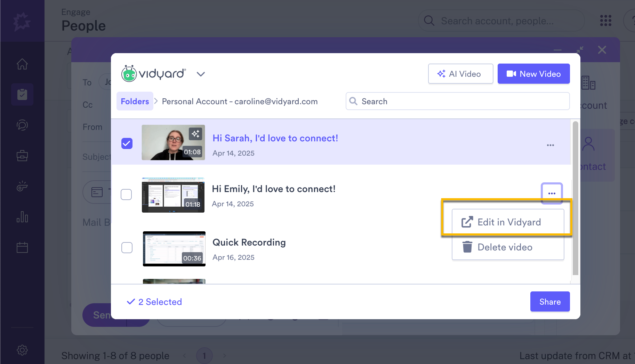Close the email composer window with X
Image resolution: width=635 pixels, height=364 pixels.
pyautogui.click(x=602, y=50)
